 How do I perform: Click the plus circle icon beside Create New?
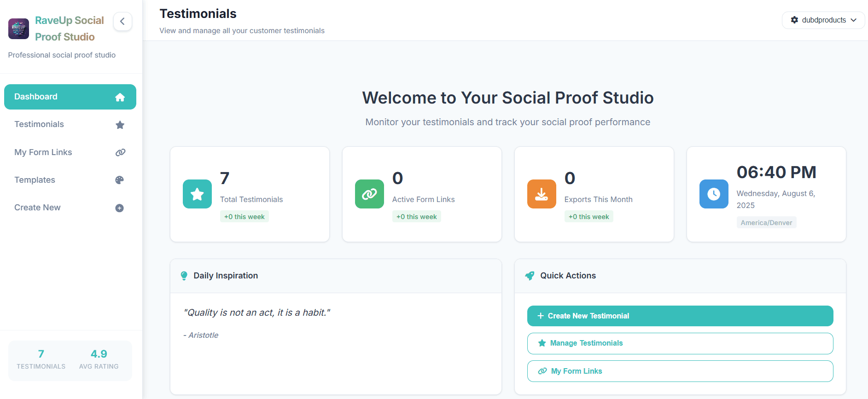pos(120,208)
